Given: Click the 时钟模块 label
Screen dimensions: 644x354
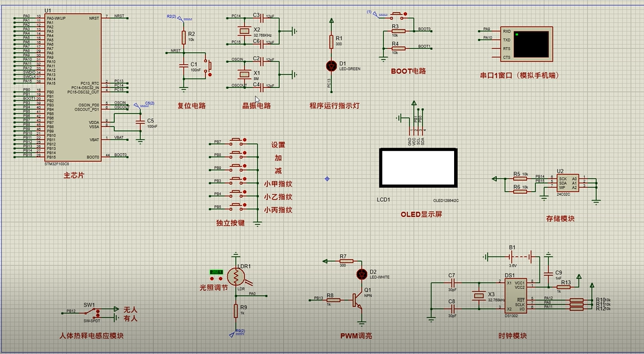Looking at the screenshot, I should (513, 336).
